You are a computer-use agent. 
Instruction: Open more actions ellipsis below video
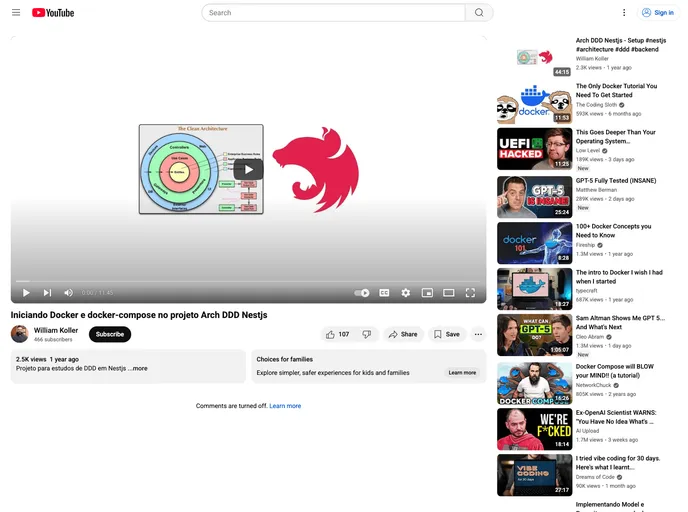pos(478,334)
